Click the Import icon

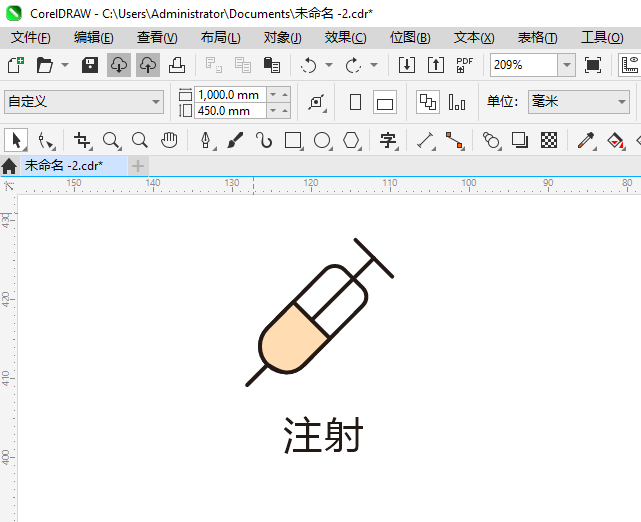point(407,65)
